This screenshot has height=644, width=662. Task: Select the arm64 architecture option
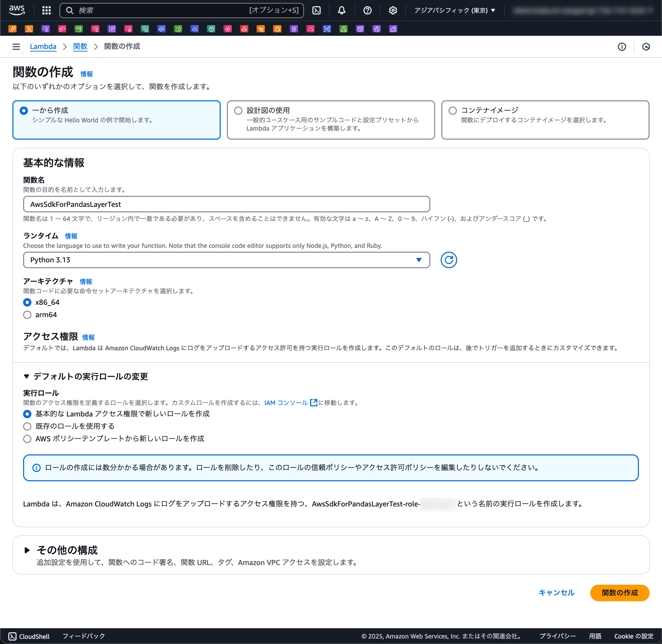point(27,315)
